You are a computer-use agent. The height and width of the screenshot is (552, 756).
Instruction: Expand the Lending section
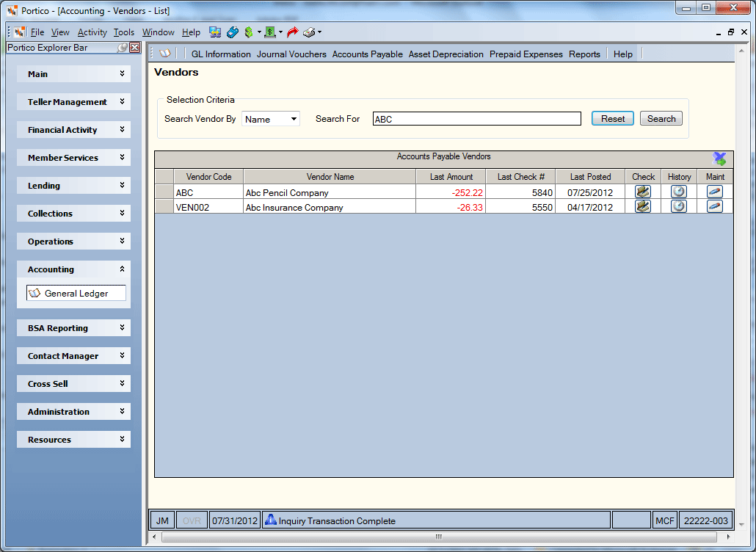(74, 186)
